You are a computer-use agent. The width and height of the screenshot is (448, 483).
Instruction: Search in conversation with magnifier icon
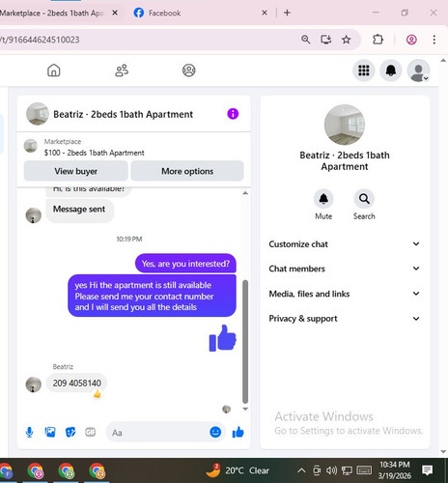click(364, 199)
